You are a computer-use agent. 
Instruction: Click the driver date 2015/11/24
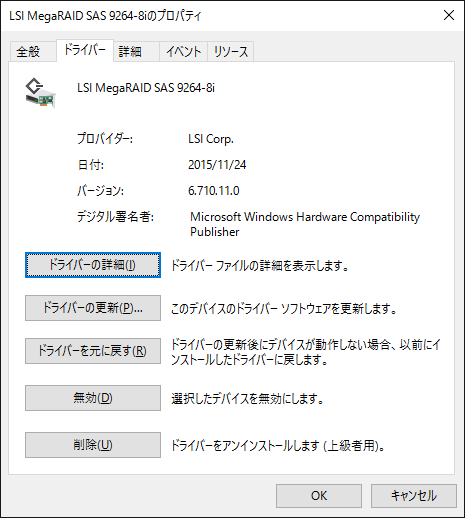pos(217,165)
